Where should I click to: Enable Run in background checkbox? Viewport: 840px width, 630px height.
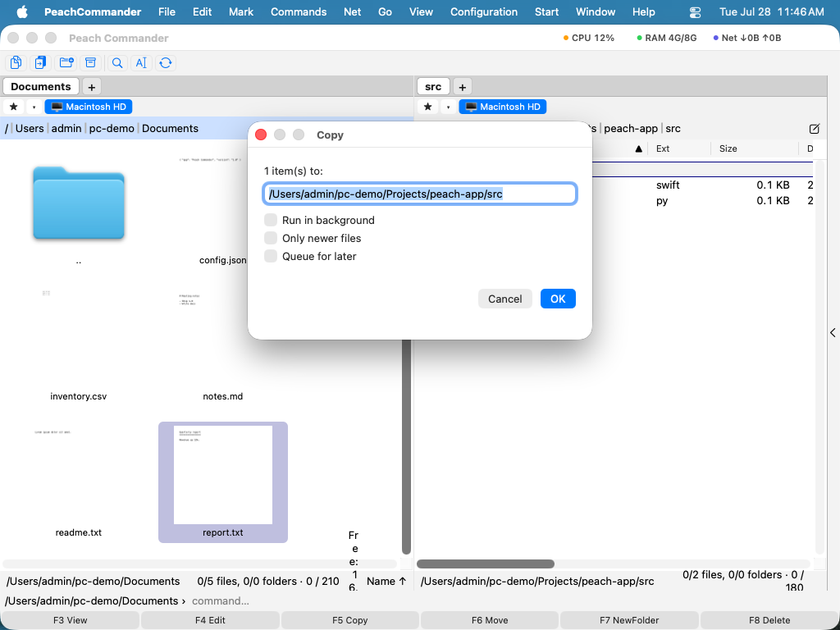[271, 220]
